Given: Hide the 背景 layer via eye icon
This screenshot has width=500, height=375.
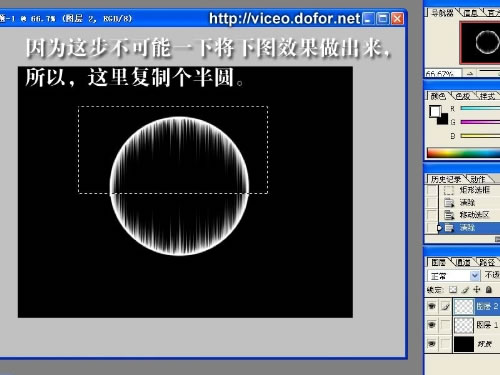Looking at the screenshot, I should pyautogui.click(x=432, y=343).
